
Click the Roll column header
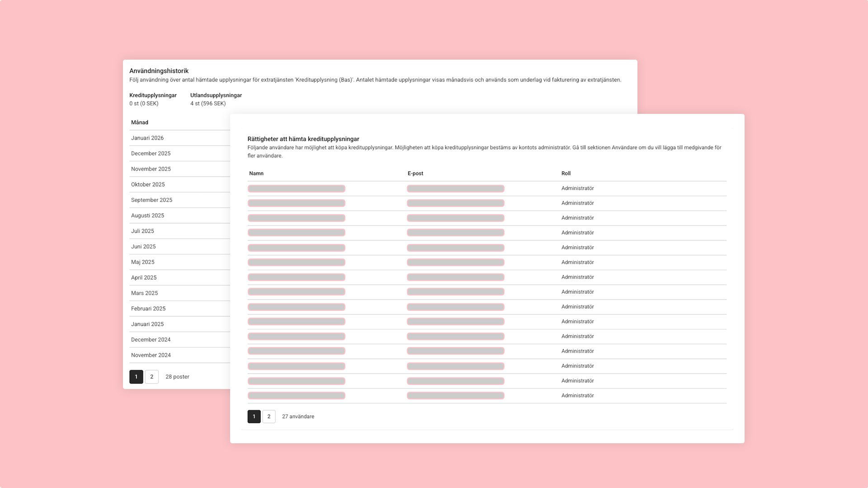coord(566,174)
